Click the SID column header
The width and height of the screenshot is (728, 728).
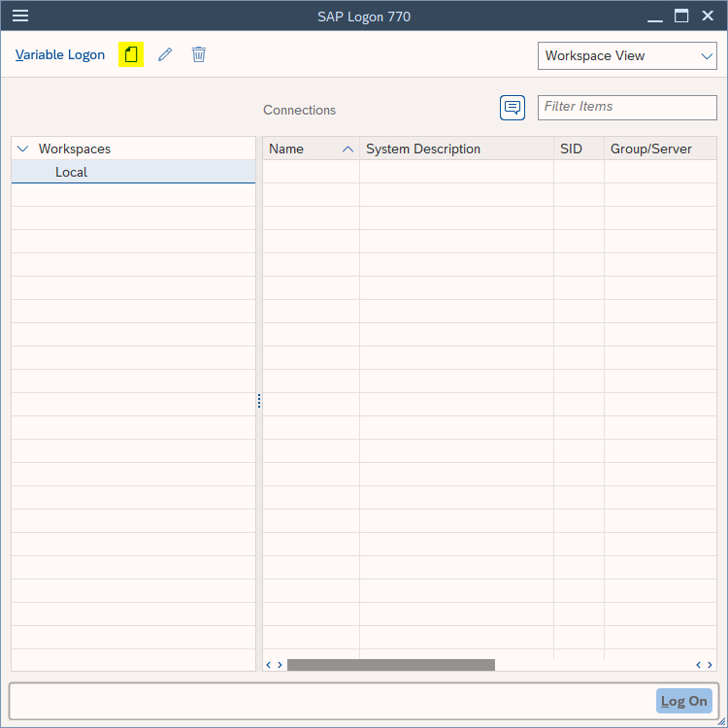[579, 149]
